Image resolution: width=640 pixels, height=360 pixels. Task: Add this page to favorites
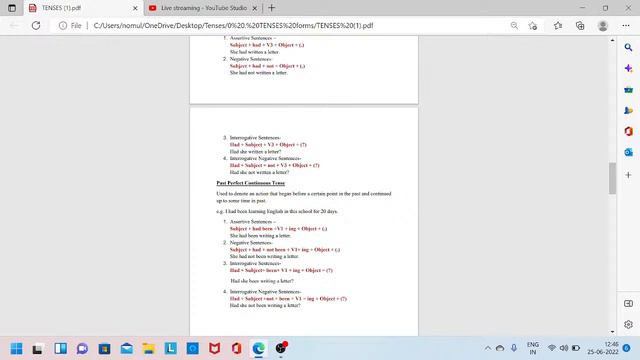532,26
